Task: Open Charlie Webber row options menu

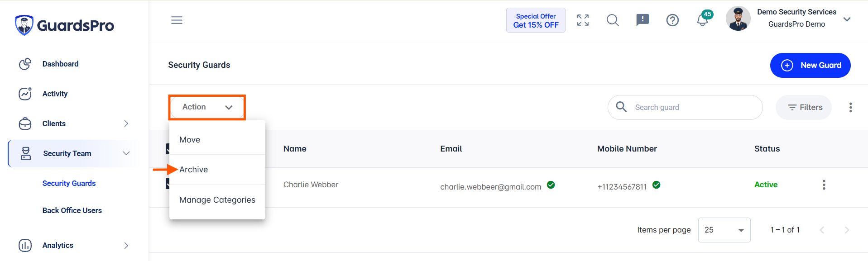Action: (x=824, y=185)
